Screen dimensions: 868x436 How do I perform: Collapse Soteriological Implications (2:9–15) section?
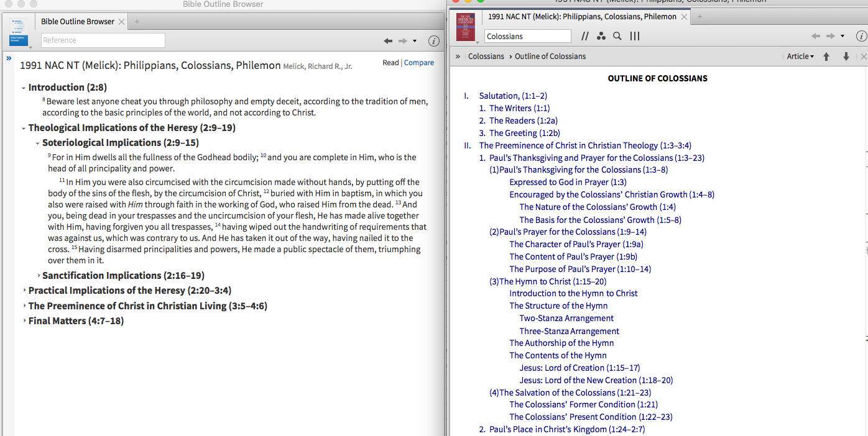(x=38, y=143)
